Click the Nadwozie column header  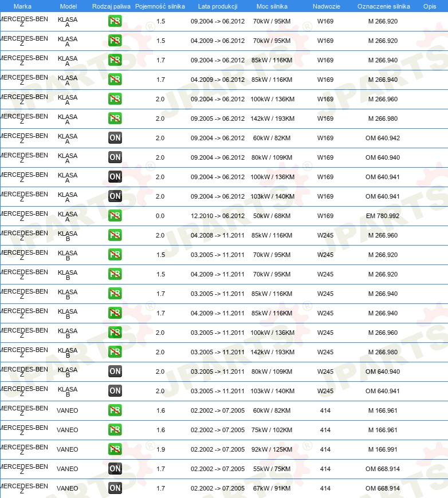click(x=326, y=6)
